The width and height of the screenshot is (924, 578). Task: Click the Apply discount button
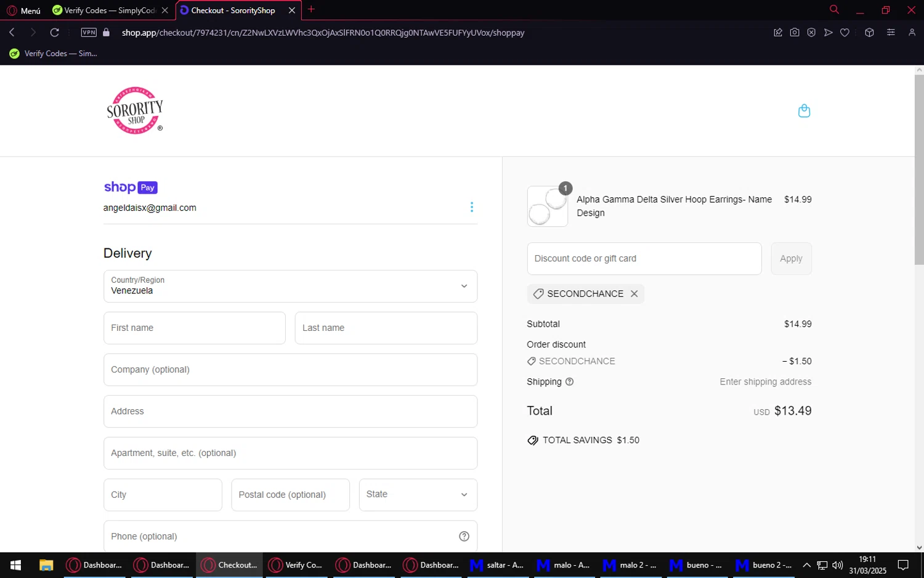click(x=791, y=259)
